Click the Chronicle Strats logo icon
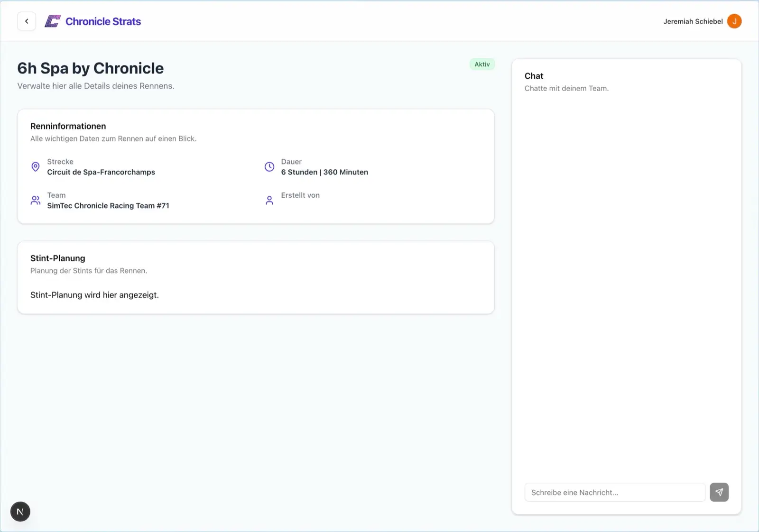Screen dimensions: 759x532 tap(52, 21)
